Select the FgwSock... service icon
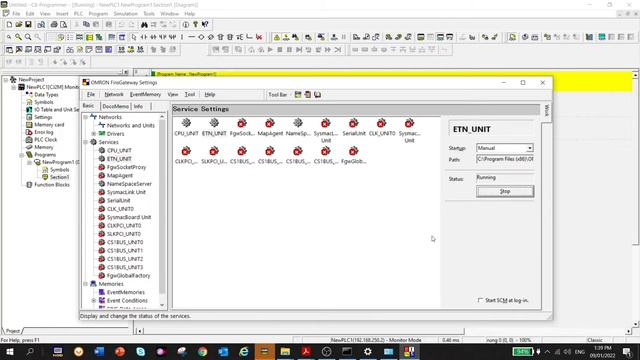The image size is (640, 360). click(x=242, y=123)
